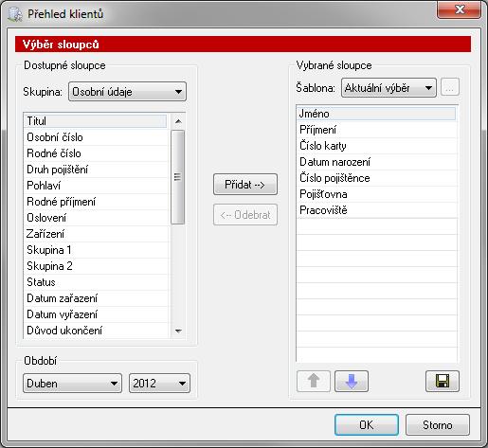This screenshot has height=448, width=488.
Task: Select Pojišťovna in selected columns list
Action: 376,194
